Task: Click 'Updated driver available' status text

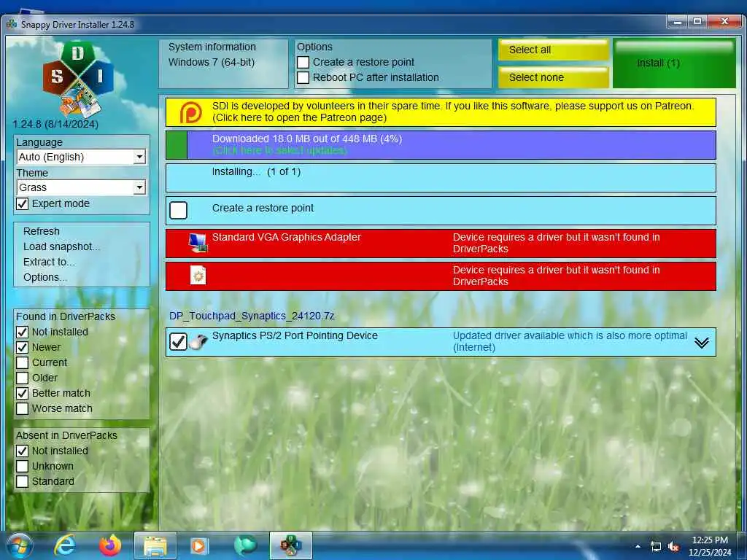Action: (570, 341)
